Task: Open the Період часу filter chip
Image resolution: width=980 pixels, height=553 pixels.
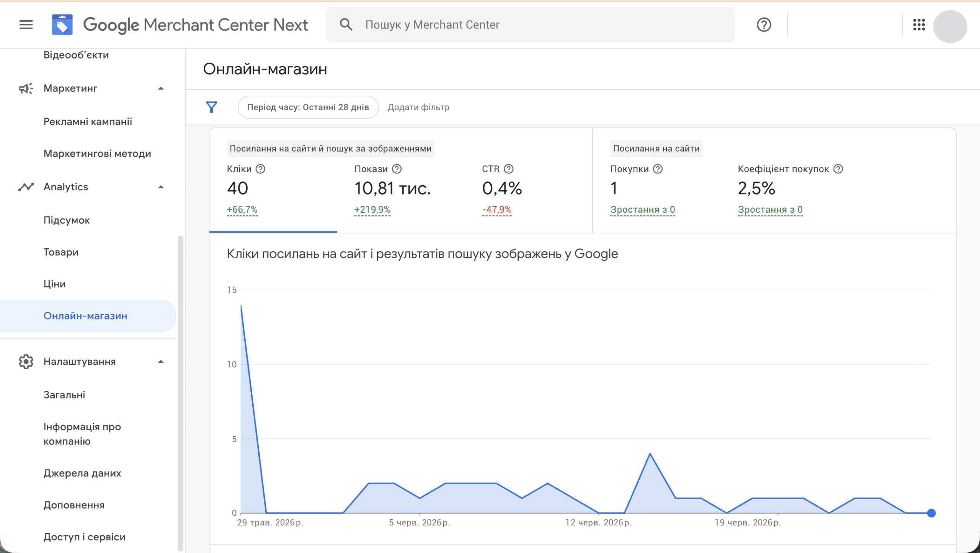Action: click(x=308, y=107)
